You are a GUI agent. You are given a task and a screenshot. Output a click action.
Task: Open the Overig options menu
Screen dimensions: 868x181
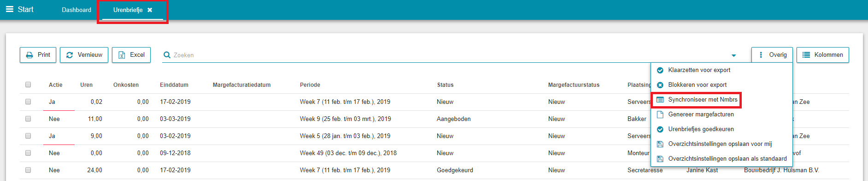pyautogui.click(x=772, y=55)
